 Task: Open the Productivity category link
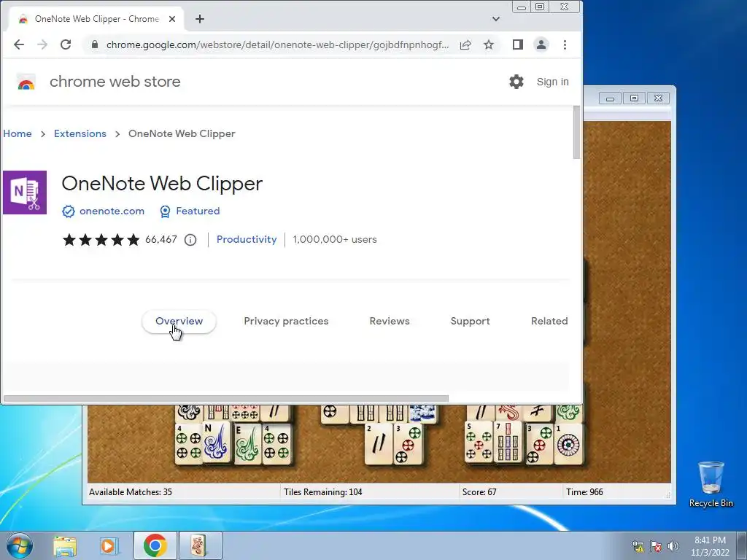pyautogui.click(x=247, y=239)
